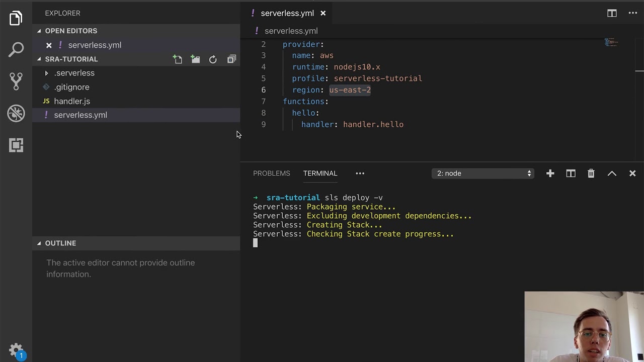Screen dimensions: 644x362
Task: Click the Explorer panel title
Action: point(62,13)
